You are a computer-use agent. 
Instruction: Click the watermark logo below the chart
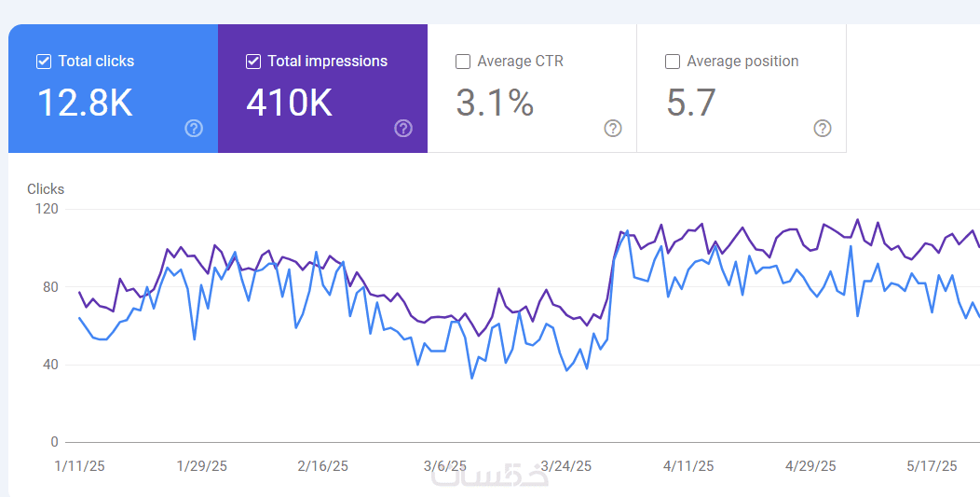pos(490,475)
